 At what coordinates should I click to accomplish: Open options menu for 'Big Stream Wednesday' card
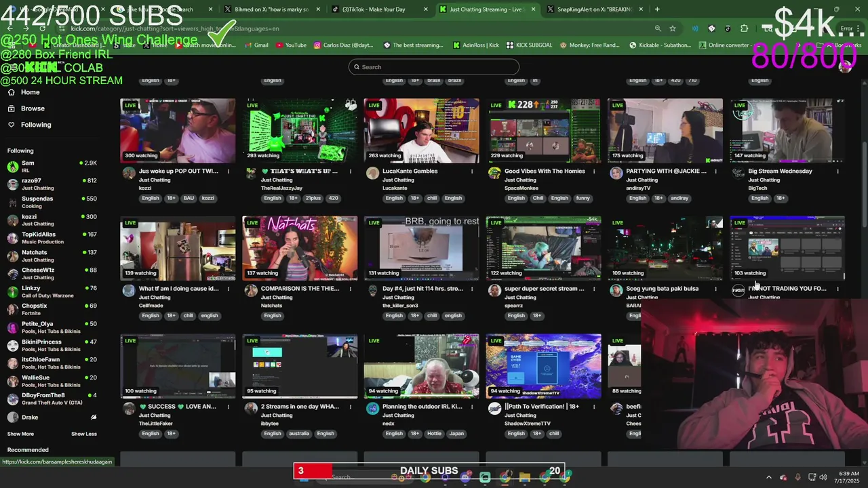click(x=837, y=171)
